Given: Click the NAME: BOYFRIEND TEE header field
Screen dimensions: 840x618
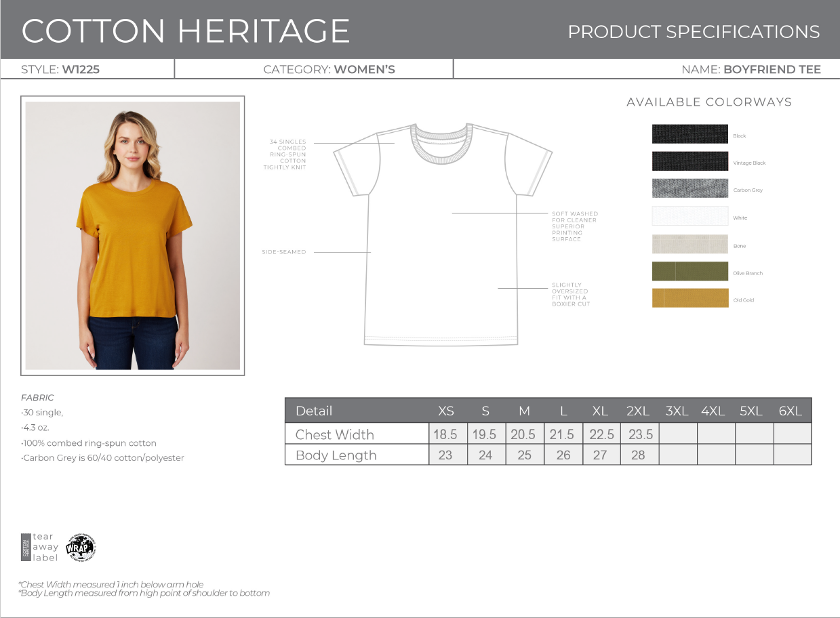Looking at the screenshot, I should (x=751, y=69).
